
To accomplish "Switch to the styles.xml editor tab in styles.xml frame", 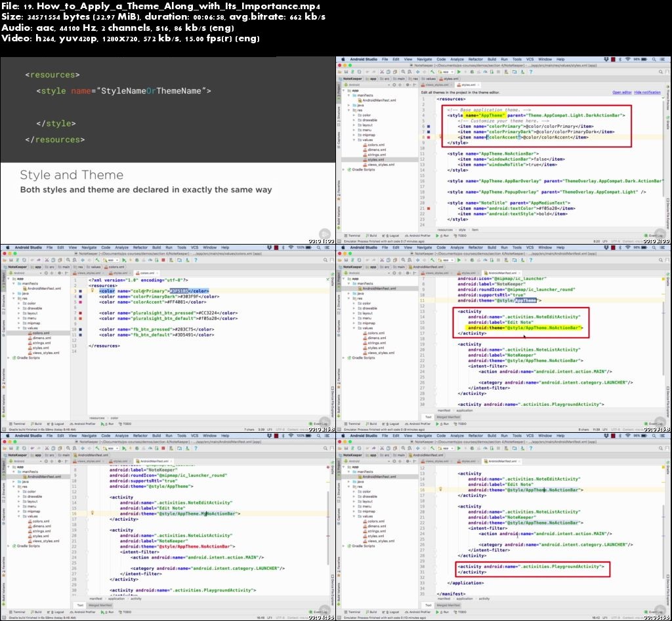I will coord(467,85).
